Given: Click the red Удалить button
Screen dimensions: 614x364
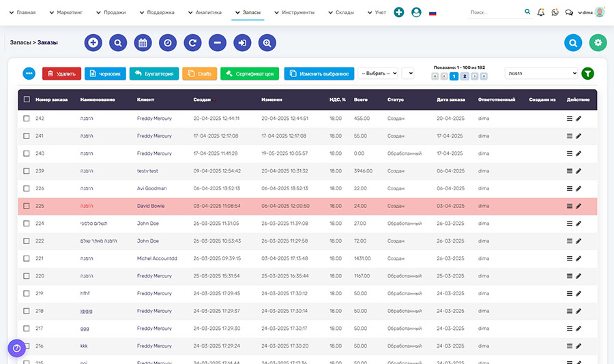Looking at the screenshot, I should coord(61,74).
